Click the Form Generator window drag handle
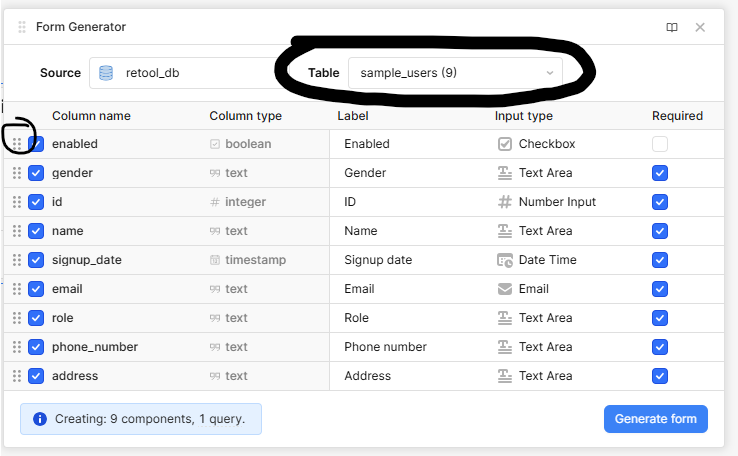This screenshot has height=456, width=738. pyautogui.click(x=22, y=27)
